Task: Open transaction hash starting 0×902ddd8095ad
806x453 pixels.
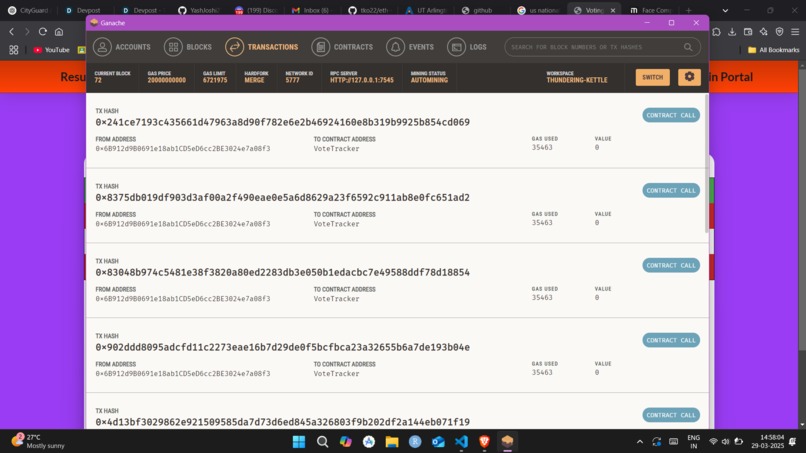Action: 282,347
